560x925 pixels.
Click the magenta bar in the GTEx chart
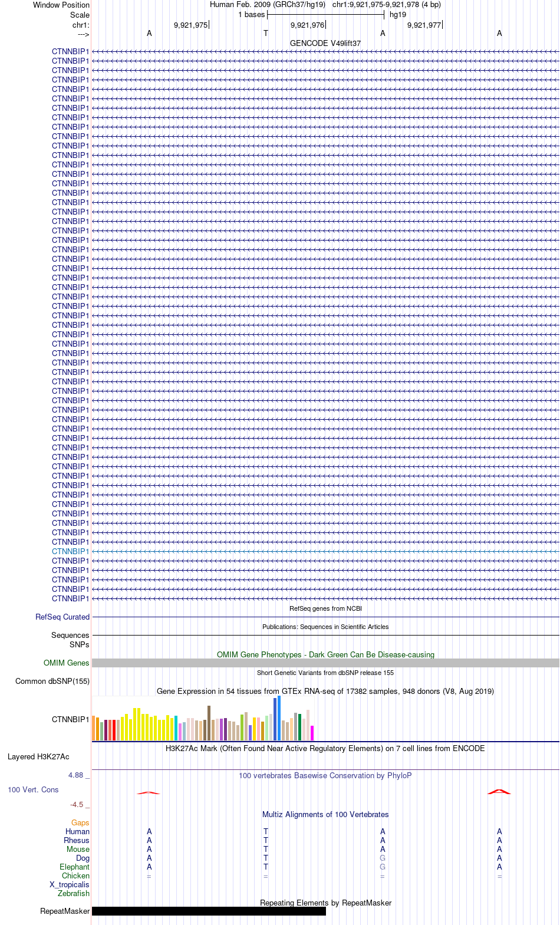coord(312,733)
